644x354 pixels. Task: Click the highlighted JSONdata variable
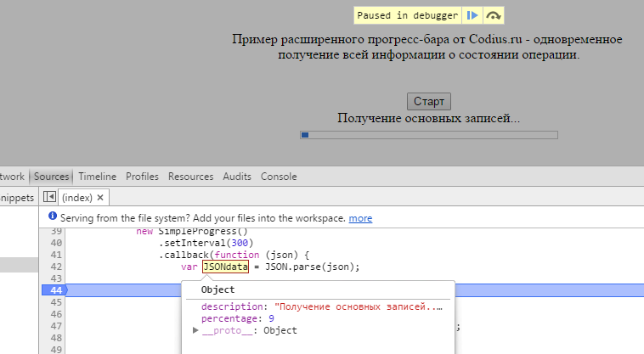[x=225, y=267]
